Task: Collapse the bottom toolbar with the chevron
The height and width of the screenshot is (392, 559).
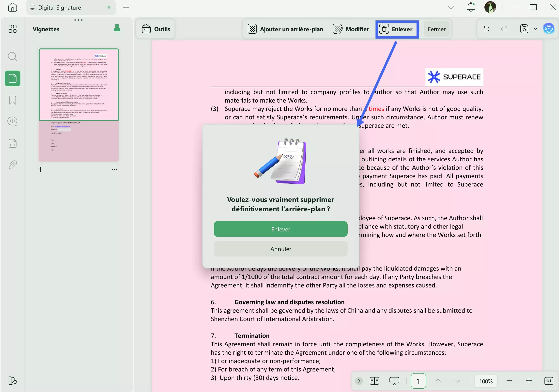Action: pos(358,381)
